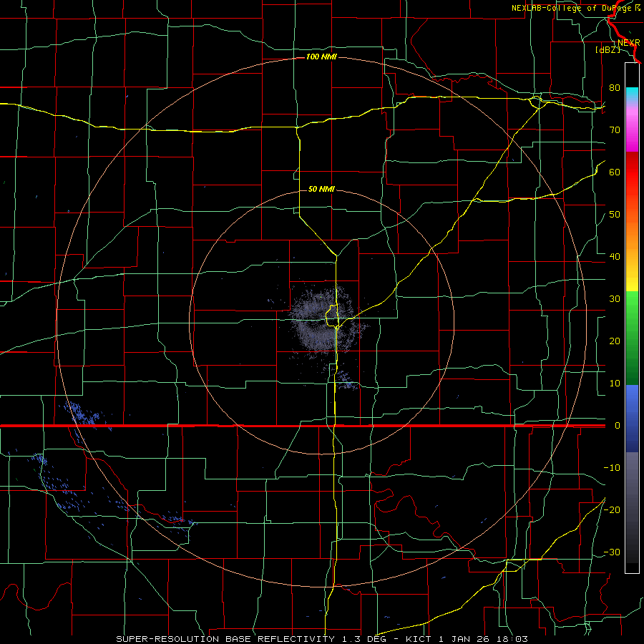Click the dBZ units label
Image resolution: width=644 pixels, height=644 pixels.
pos(608,50)
